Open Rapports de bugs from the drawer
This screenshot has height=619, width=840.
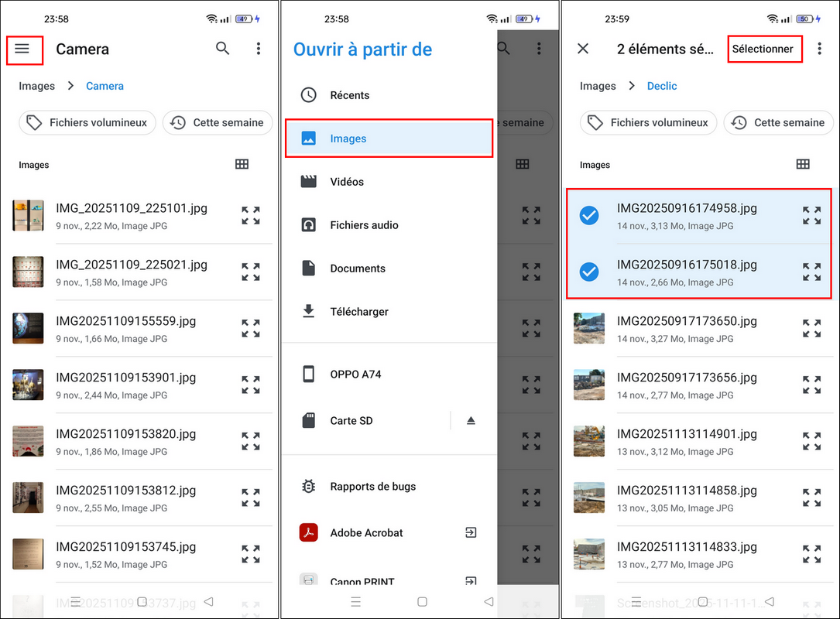coord(372,487)
